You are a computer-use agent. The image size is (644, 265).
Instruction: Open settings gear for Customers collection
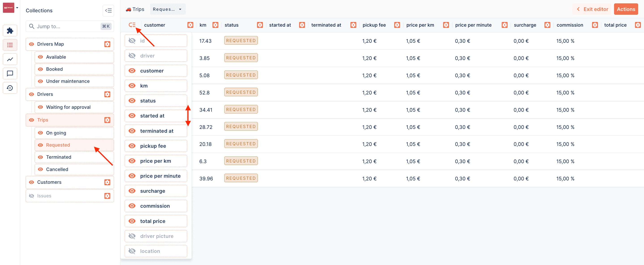107,182
